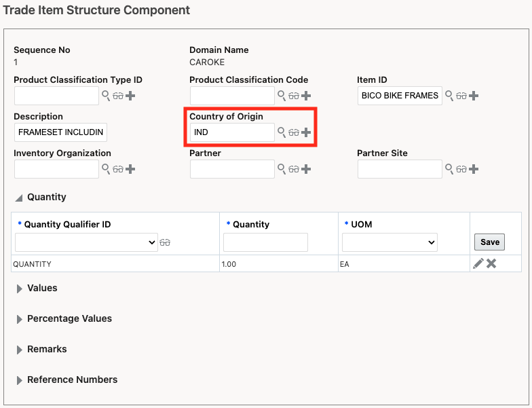Viewport: 532px width, 408px height.
Task: Expand the Remarks section
Action: pos(19,350)
